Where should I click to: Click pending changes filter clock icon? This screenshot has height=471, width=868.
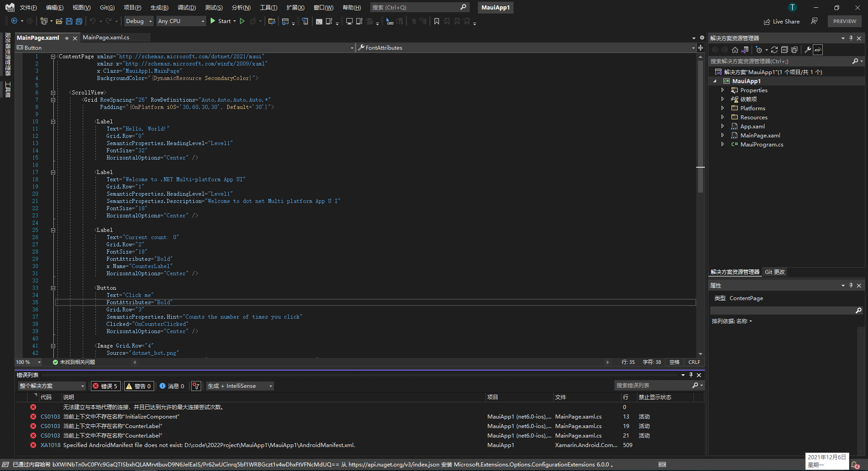click(759, 50)
